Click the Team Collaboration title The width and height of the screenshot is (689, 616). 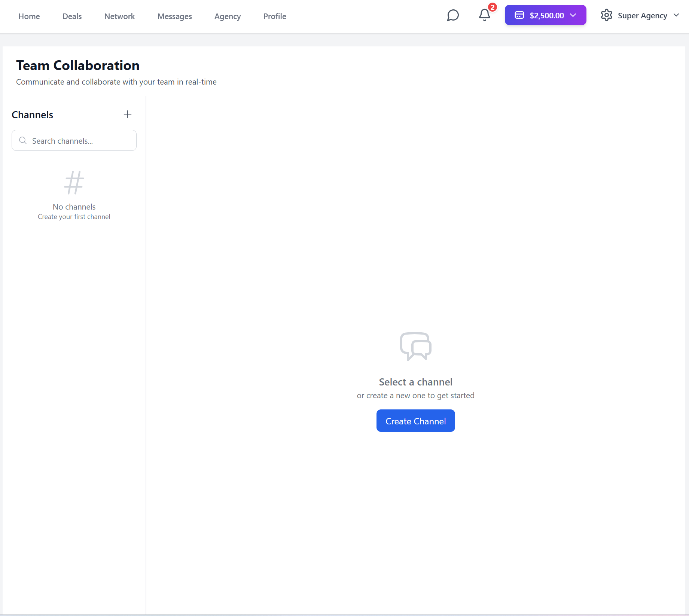(x=78, y=65)
